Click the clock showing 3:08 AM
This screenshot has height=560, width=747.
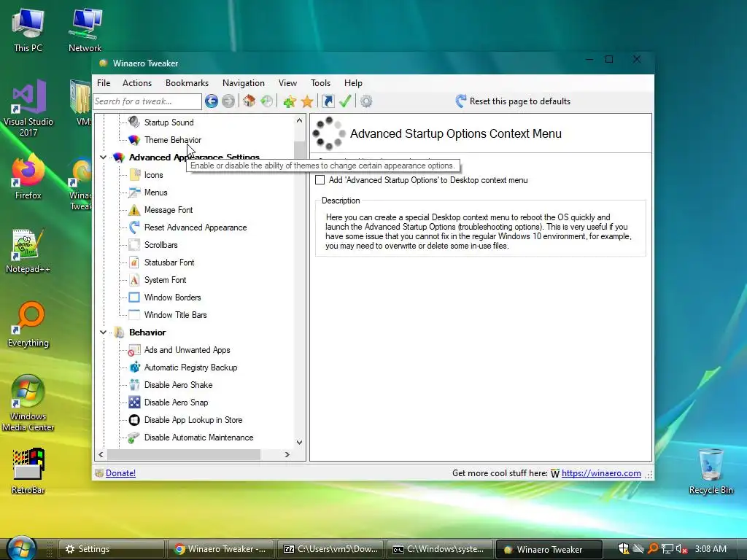pos(711,549)
